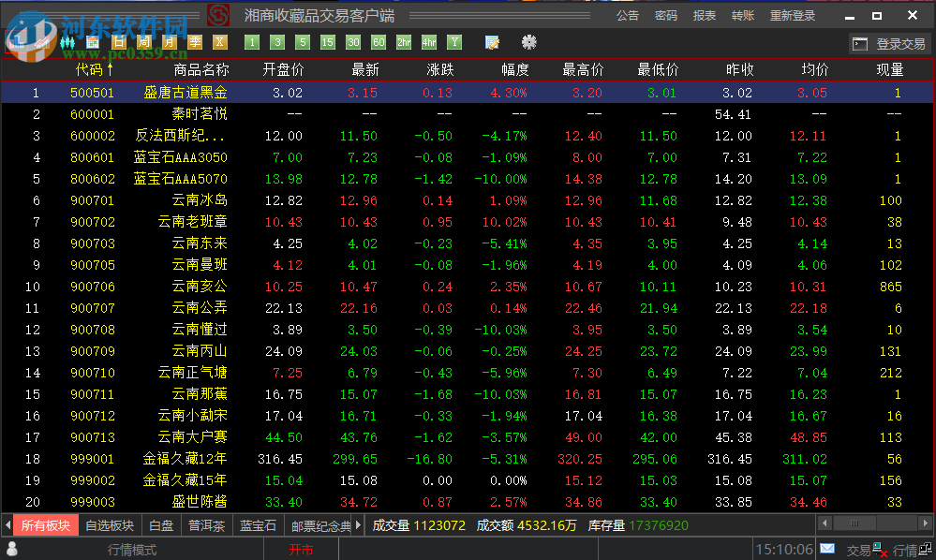Open the 转账 menu
The width and height of the screenshot is (936, 560).
coord(743,16)
